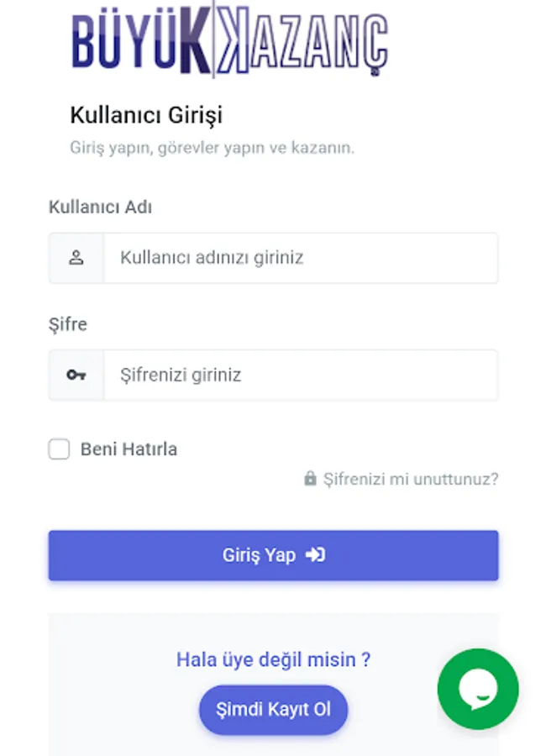Click the Hala üye değil misin ? text
Image resolution: width=546 pixels, height=756 pixels.
[273, 659]
